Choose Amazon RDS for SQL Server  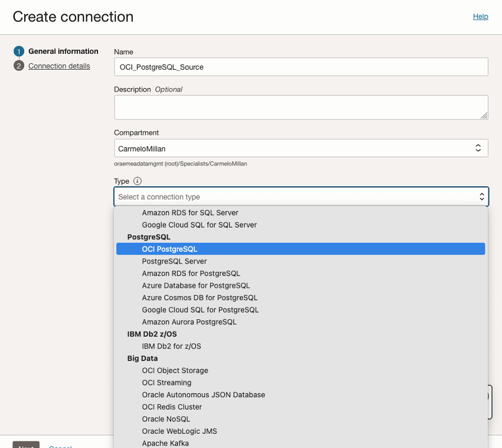pos(190,213)
